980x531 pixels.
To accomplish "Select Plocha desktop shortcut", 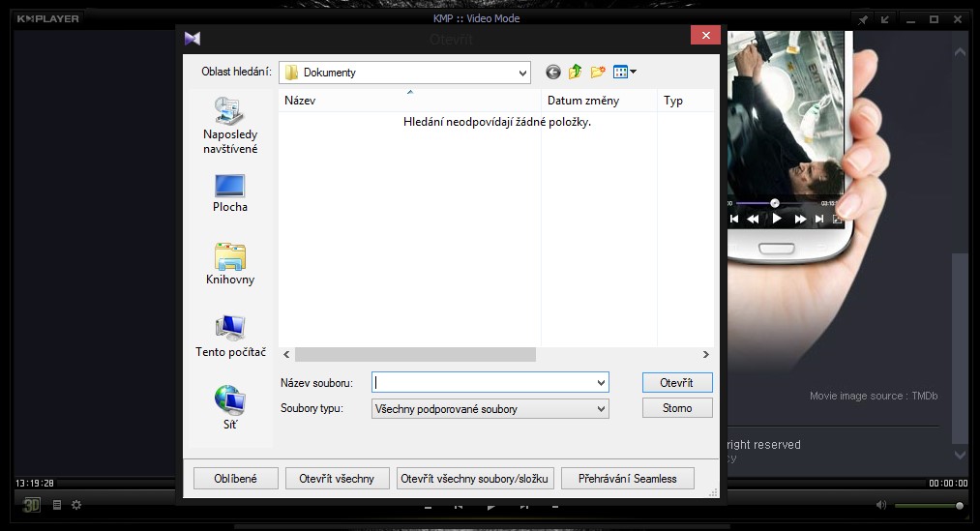I will point(230,193).
